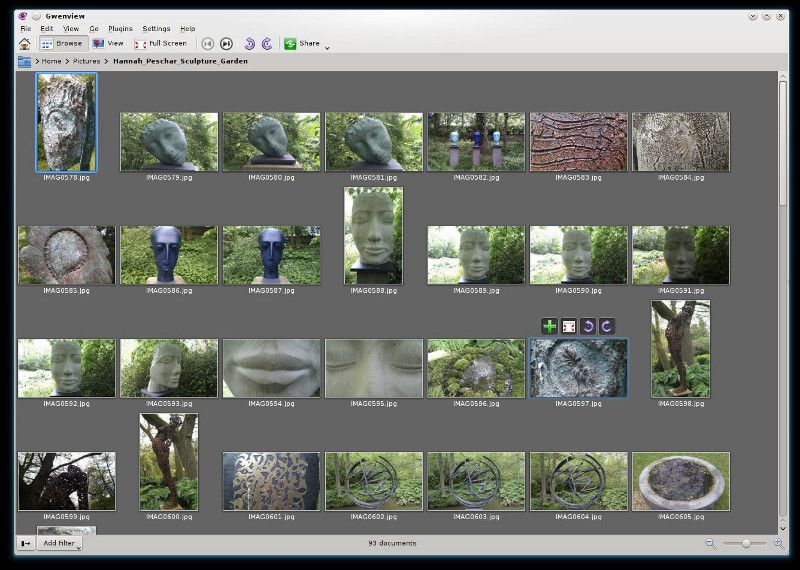Viewport: 800px width, 570px height.
Task: Click the IMAG0591.jpg file name
Action: pos(681,291)
